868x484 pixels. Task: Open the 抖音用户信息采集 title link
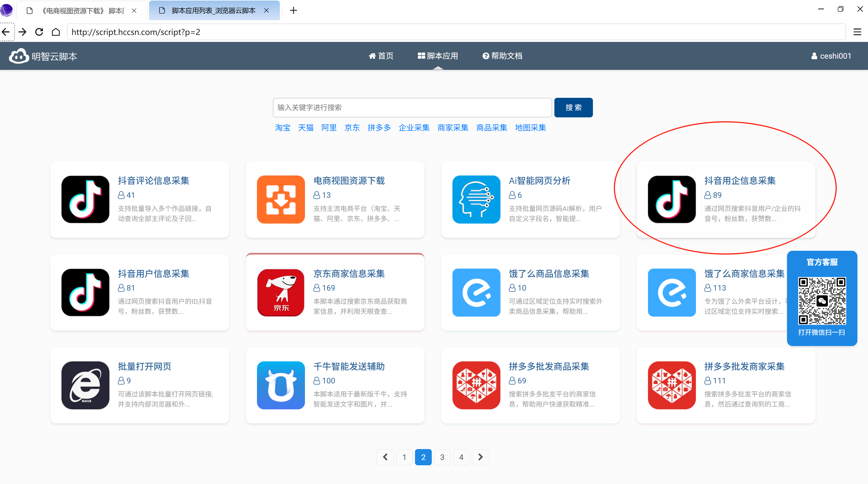pos(153,274)
